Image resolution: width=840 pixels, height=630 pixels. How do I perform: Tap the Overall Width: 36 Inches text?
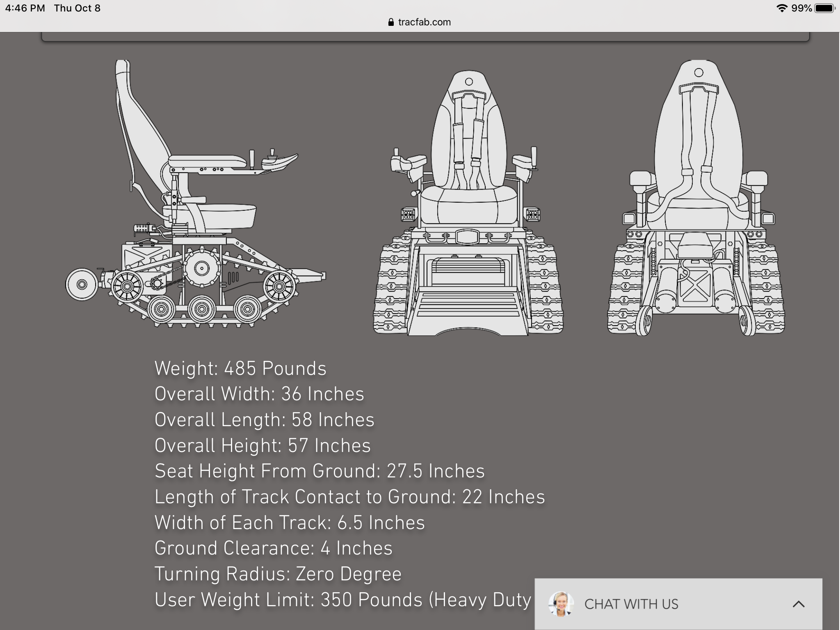[x=259, y=394]
